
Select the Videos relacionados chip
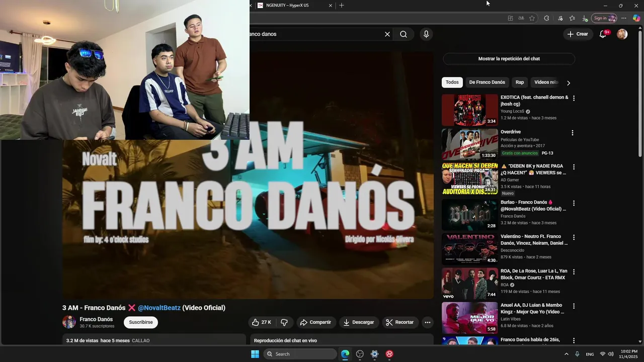click(546, 82)
